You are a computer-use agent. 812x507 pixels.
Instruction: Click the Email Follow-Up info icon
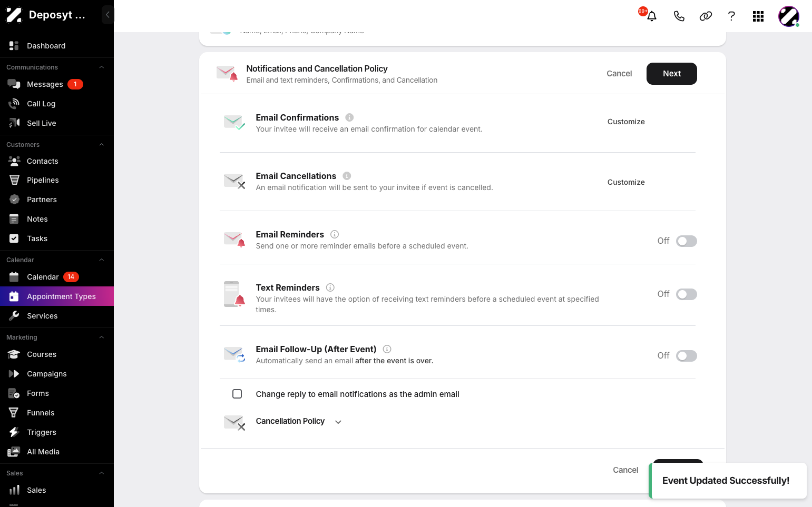(x=387, y=349)
